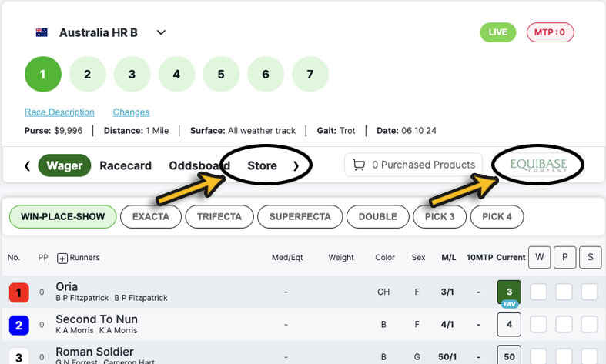Open the Race Description link
This screenshot has width=606, height=364.
tap(59, 112)
